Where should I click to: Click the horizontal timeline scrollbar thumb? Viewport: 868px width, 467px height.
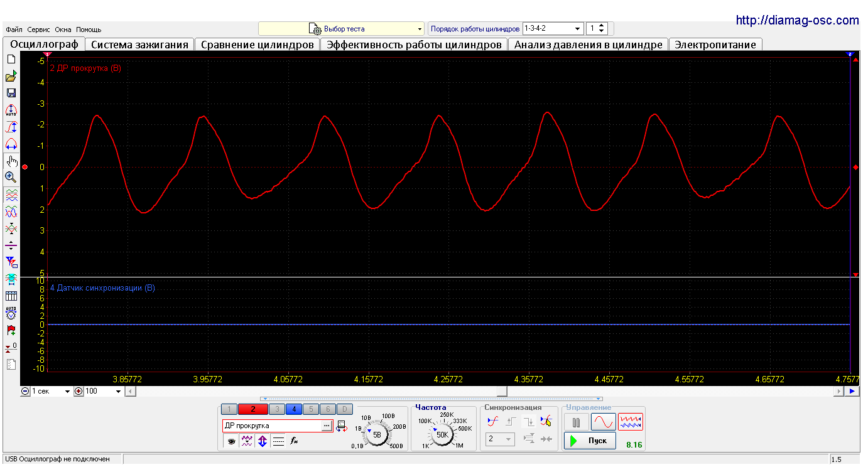pos(502,391)
